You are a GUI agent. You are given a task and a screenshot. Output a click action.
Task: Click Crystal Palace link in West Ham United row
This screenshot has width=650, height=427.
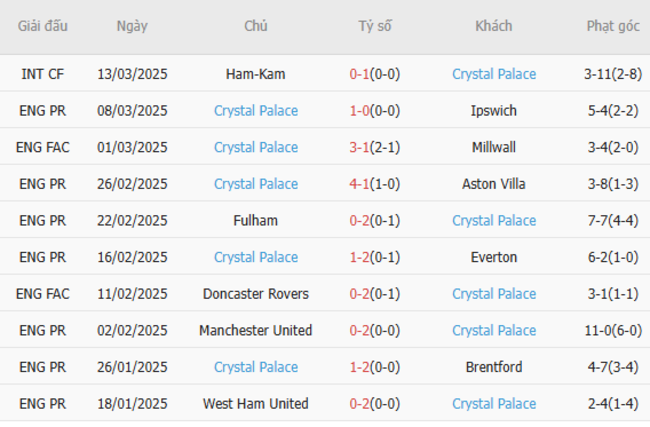pos(494,404)
